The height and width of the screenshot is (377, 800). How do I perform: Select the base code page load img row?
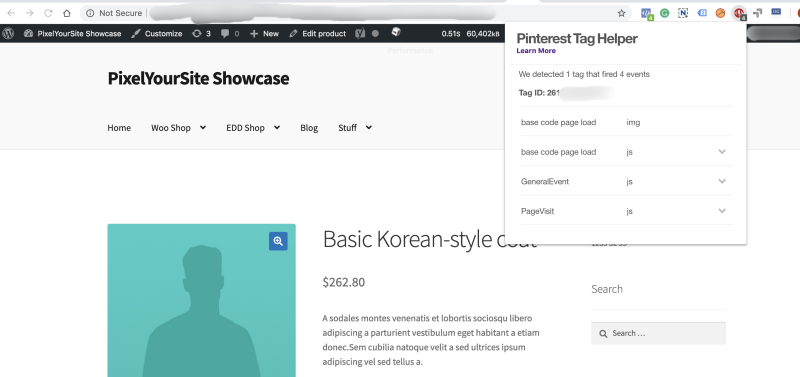[627, 122]
